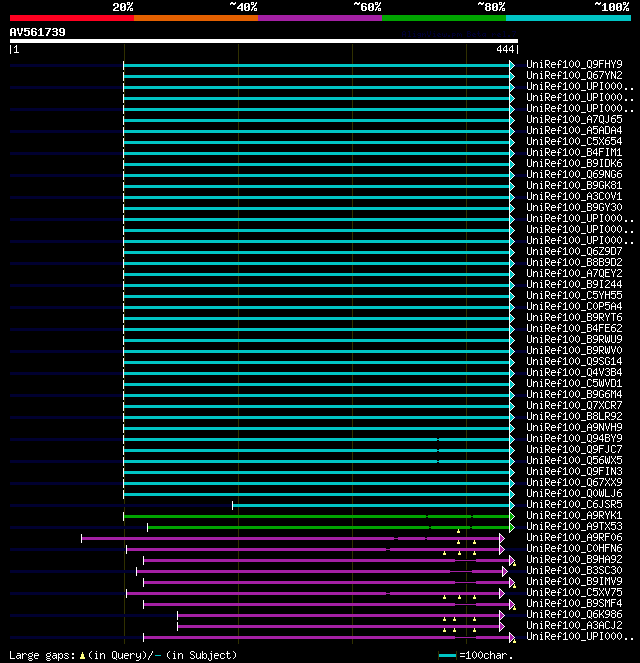Select the UniRef100_B9GY30 label
The width and height of the screenshot is (640, 663).
574,207
